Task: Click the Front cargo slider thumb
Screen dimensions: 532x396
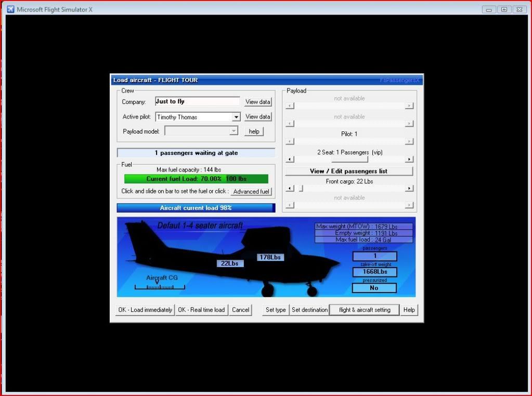Action: (301, 188)
